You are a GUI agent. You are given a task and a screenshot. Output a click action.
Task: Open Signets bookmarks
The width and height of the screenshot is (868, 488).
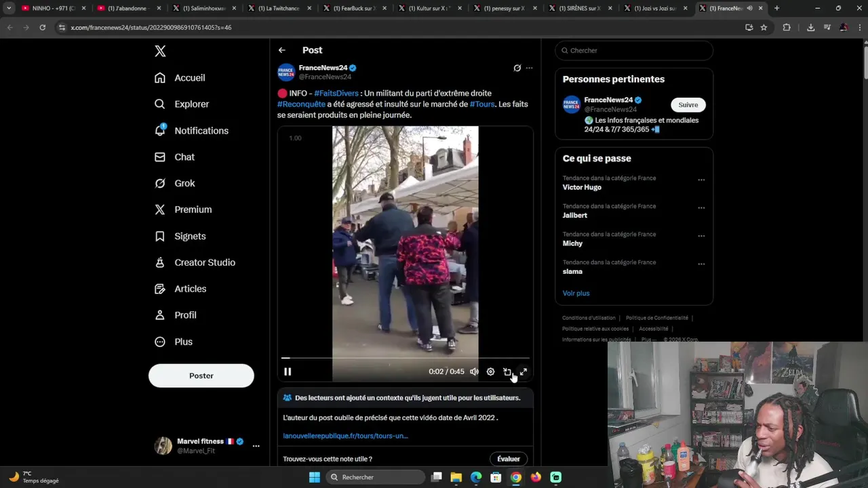(180, 237)
